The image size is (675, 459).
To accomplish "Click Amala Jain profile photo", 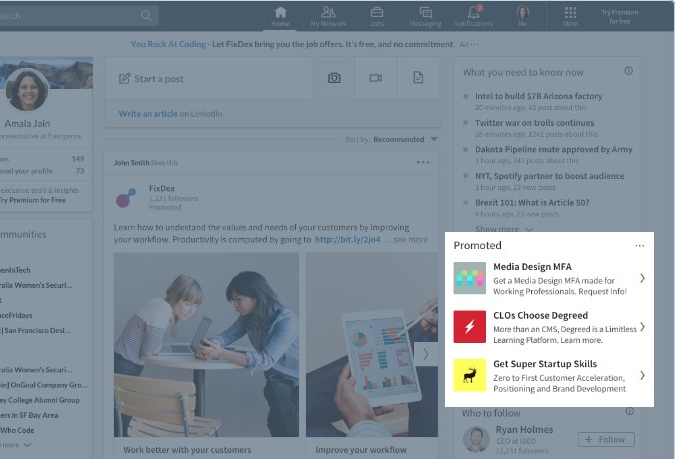I will tap(27, 90).
